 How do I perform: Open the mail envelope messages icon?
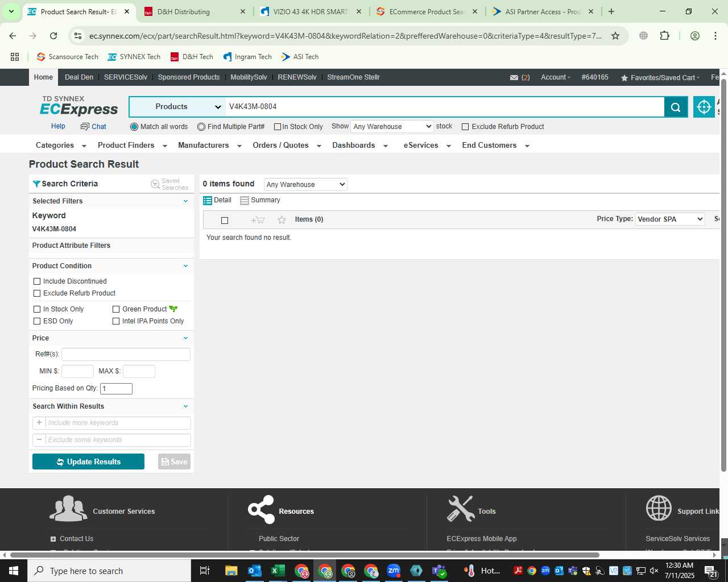click(514, 77)
